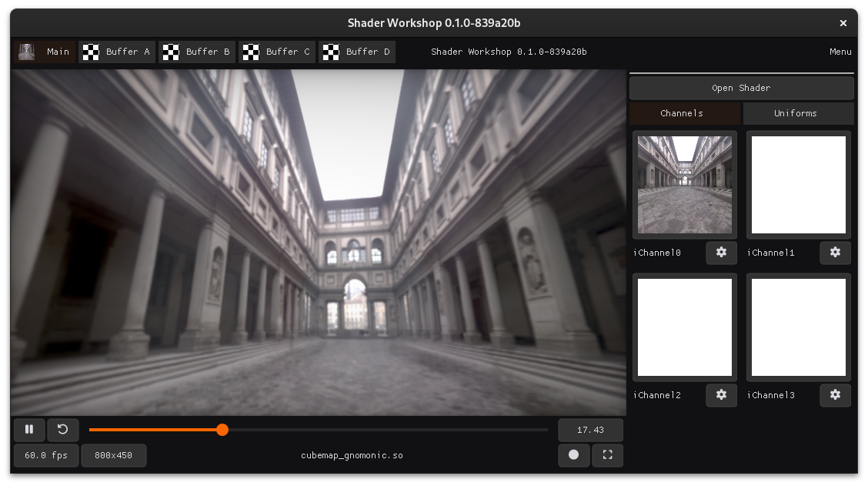Enter fullscreen view with the expand icon
This screenshot has width=868, height=486.
[607, 455]
